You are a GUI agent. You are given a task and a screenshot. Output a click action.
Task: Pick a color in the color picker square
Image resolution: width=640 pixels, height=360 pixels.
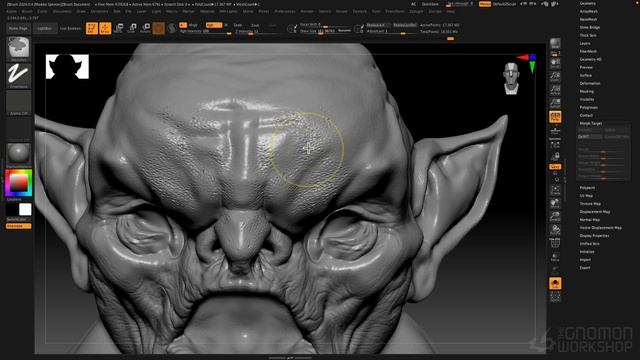18,183
